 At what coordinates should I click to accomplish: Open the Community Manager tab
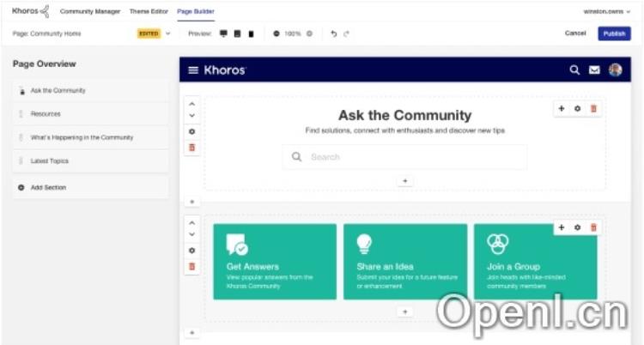[x=90, y=11]
